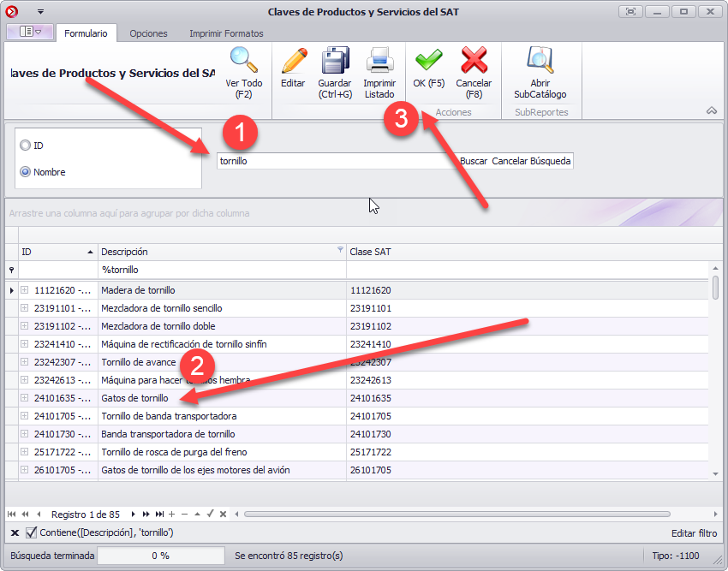Open Abrir SubCatálogo icon
Image resolution: width=728 pixels, height=571 pixels.
[x=540, y=60]
